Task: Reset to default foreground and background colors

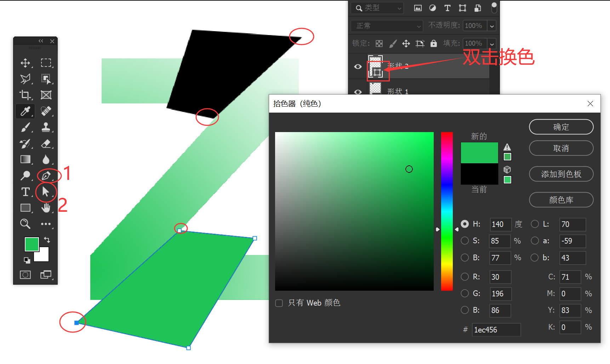Action: pyautogui.click(x=27, y=261)
